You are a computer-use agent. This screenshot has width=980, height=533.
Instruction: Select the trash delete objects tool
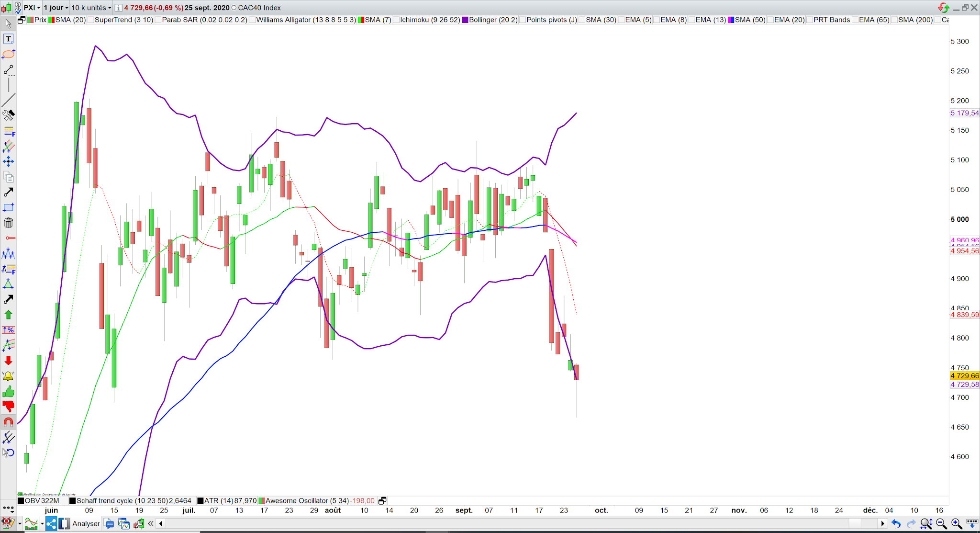pos(8,223)
